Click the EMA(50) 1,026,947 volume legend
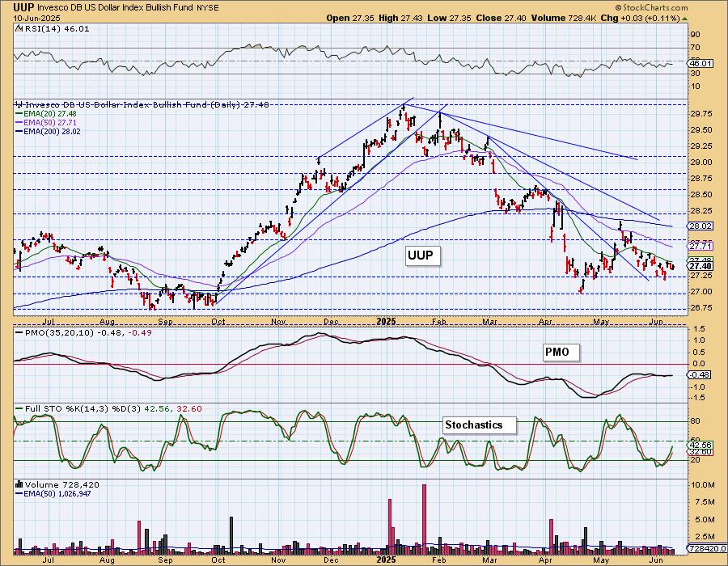Screen dimensions: 728x566 (57, 493)
